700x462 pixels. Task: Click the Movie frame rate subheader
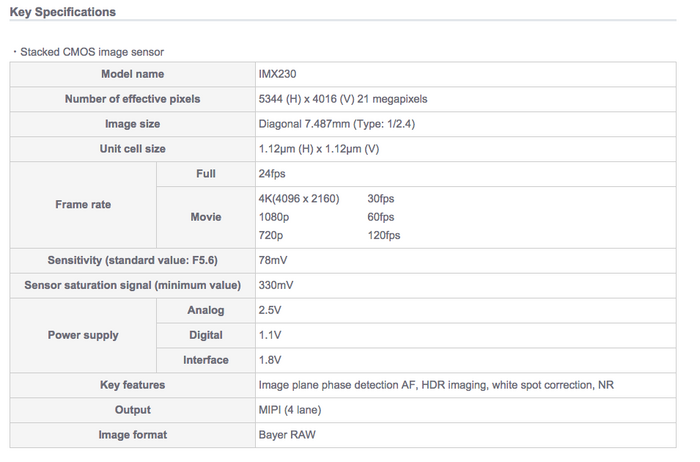coord(206,217)
